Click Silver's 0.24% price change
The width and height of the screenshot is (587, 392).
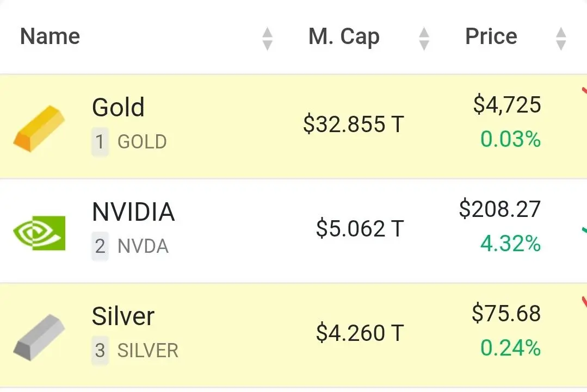click(510, 348)
